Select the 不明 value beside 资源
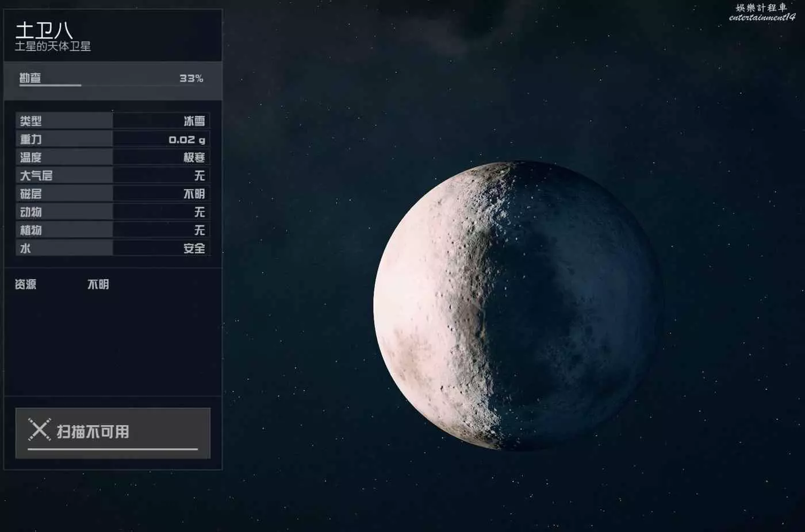 click(x=98, y=284)
